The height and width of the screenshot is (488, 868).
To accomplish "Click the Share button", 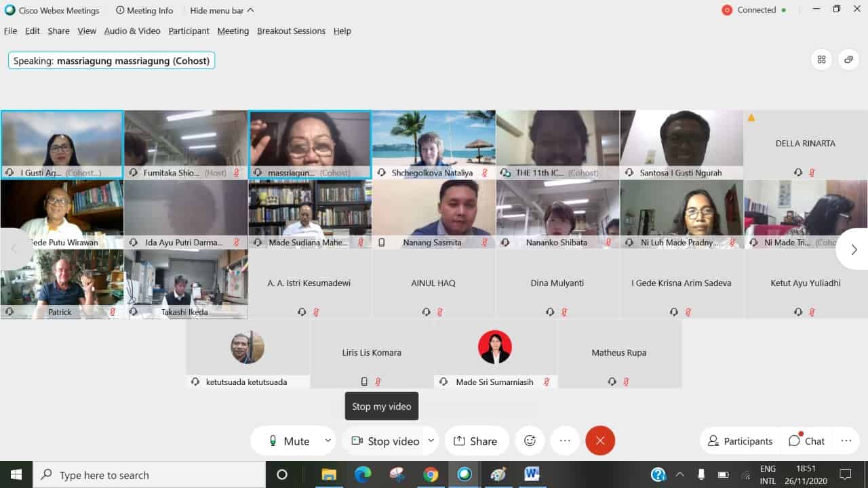I will (475, 441).
